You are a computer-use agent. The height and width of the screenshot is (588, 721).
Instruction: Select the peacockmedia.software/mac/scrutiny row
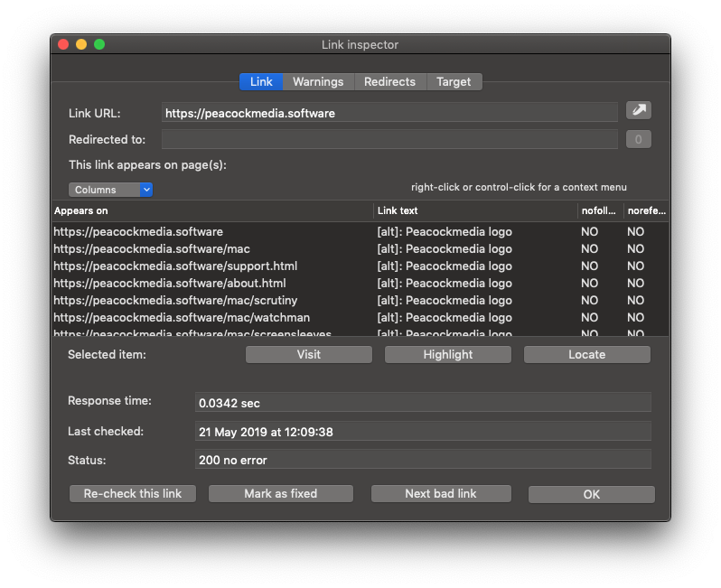[x=175, y=301]
